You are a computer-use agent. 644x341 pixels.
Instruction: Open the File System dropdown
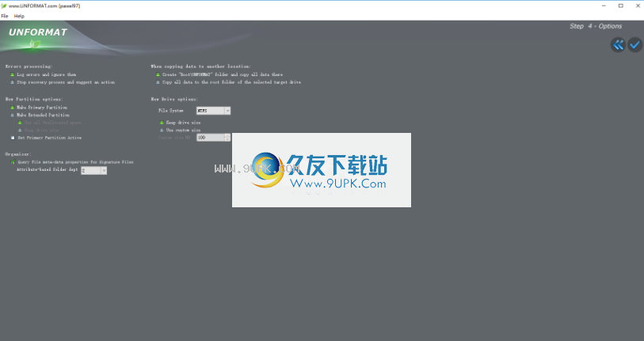point(214,111)
